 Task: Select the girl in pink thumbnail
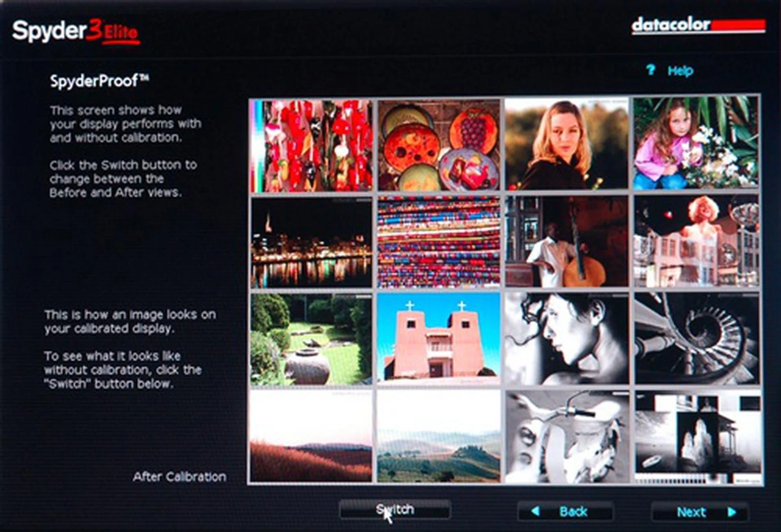click(696, 143)
